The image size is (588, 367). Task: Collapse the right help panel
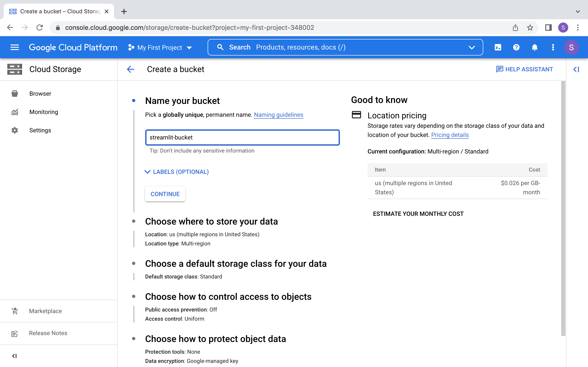tap(576, 70)
